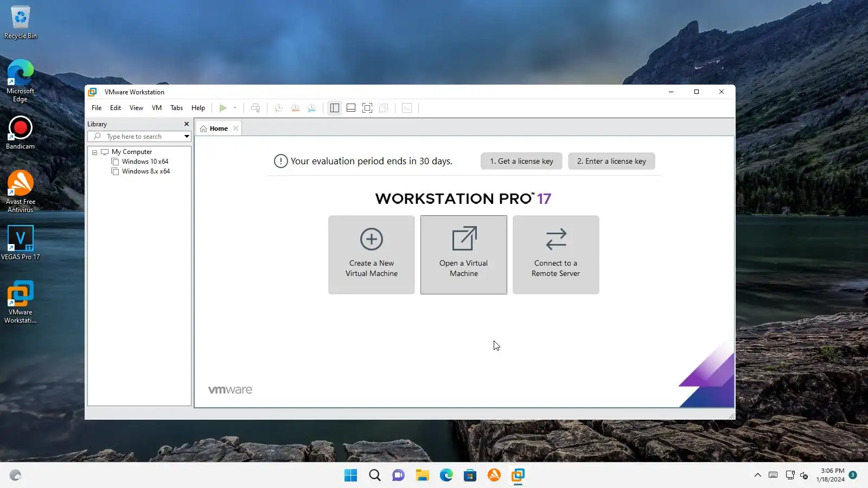The height and width of the screenshot is (488, 868).
Task: Select My Computer in the library tree
Action: tap(132, 152)
